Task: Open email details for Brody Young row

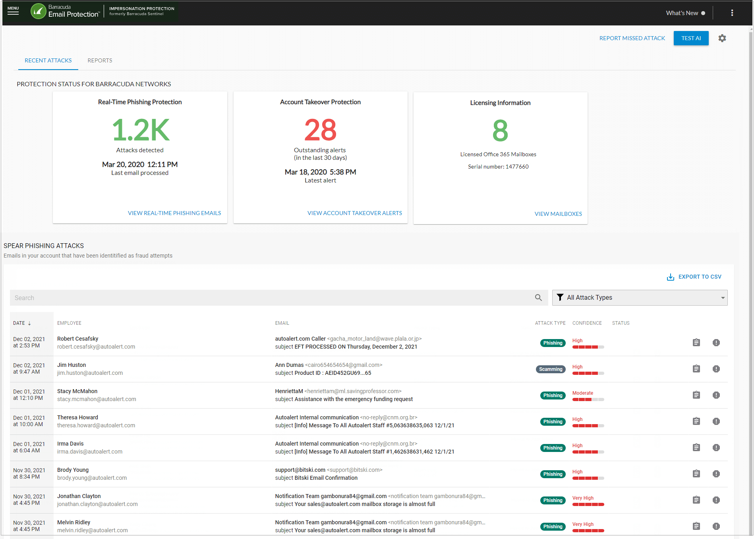Action: 696,474
